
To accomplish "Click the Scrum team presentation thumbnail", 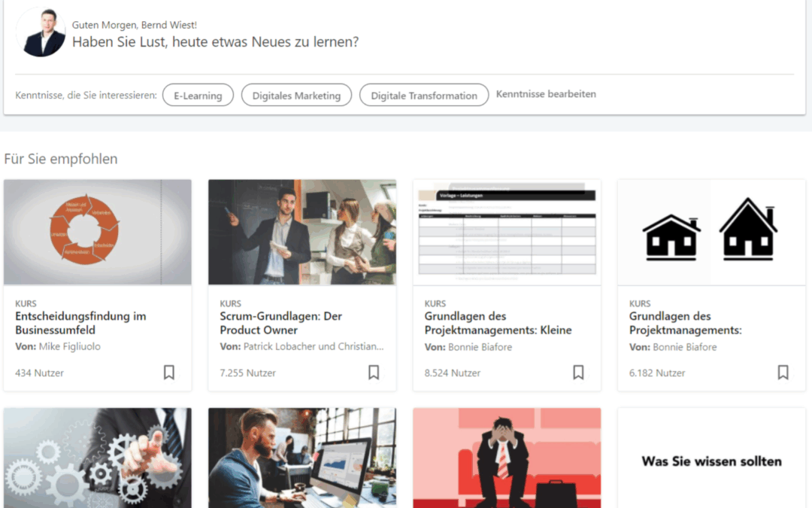I will (x=302, y=232).
